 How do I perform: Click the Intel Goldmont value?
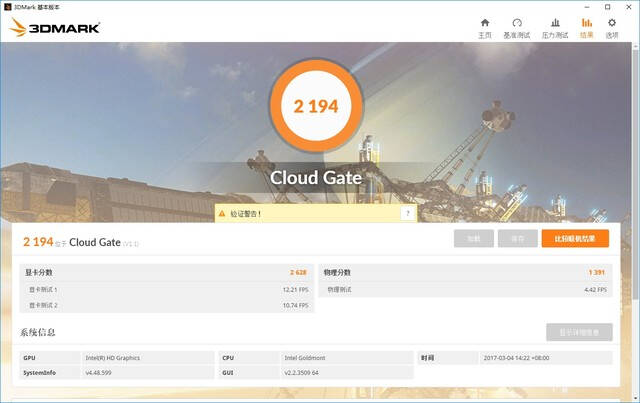tap(305, 358)
